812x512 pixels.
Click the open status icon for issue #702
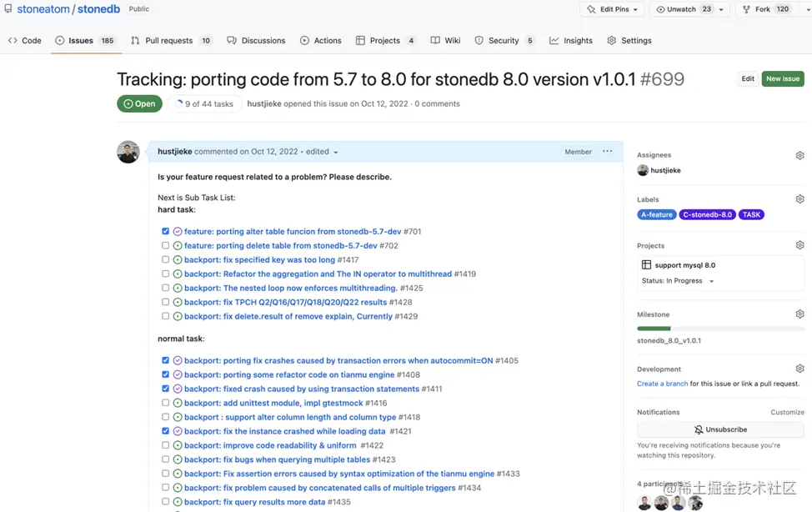pyautogui.click(x=177, y=246)
